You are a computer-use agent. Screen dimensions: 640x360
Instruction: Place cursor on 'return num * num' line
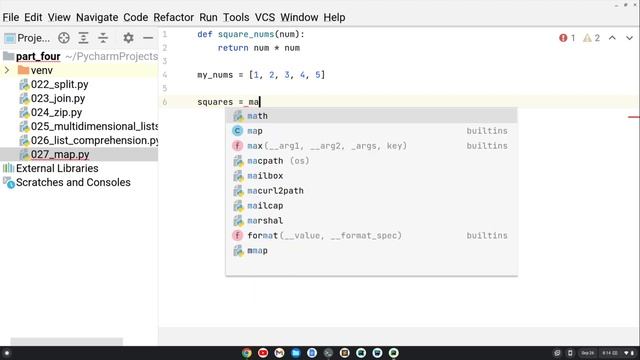point(259,48)
